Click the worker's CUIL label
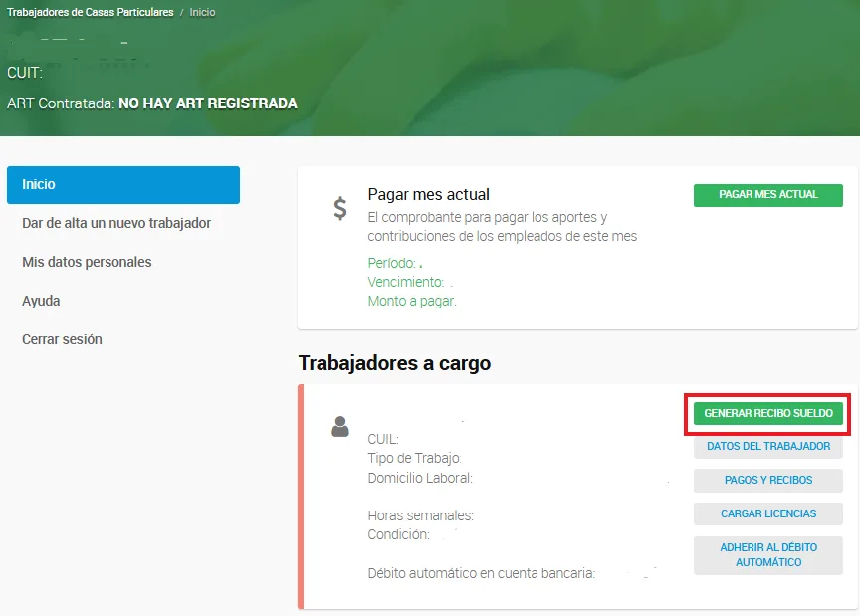Image resolution: width=860 pixels, height=616 pixels. pyautogui.click(x=383, y=439)
